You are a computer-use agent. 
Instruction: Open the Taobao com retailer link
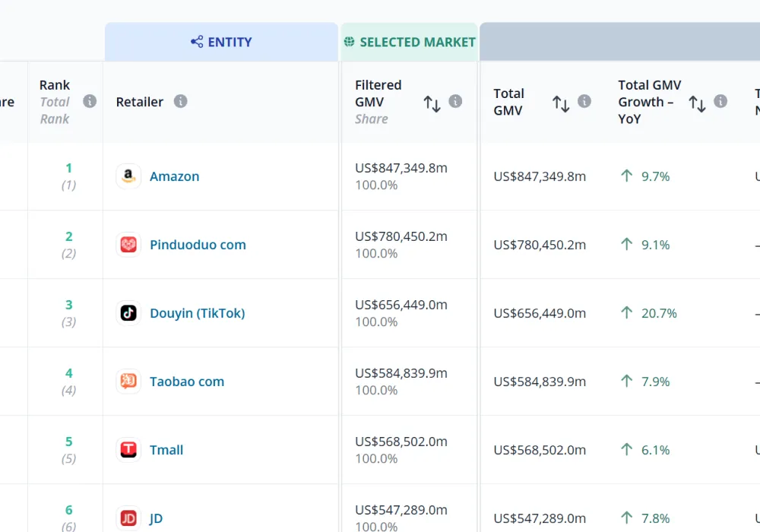pos(187,382)
